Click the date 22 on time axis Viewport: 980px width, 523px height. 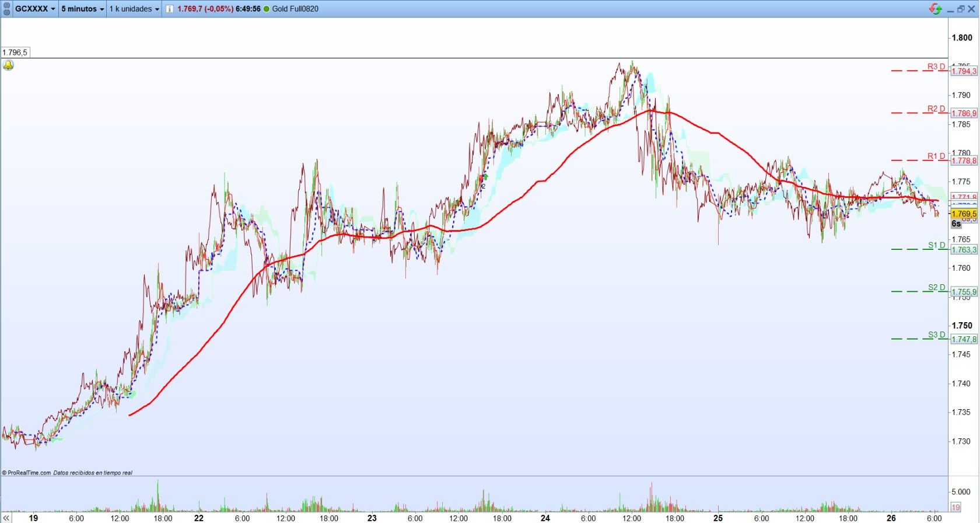[199, 518]
